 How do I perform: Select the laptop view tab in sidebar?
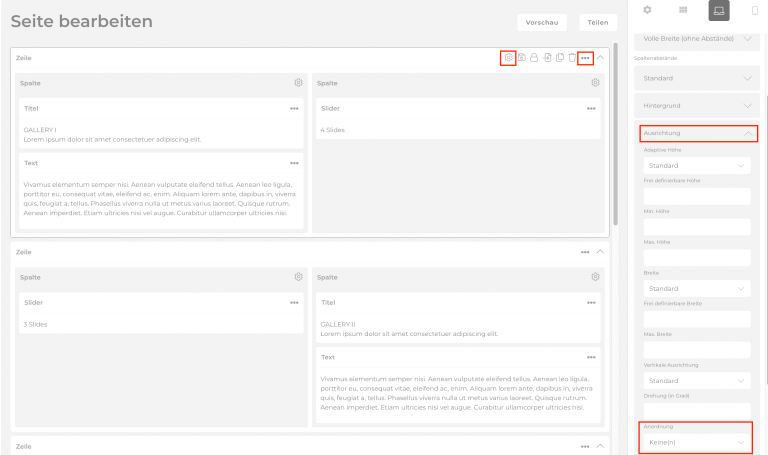(x=718, y=10)
